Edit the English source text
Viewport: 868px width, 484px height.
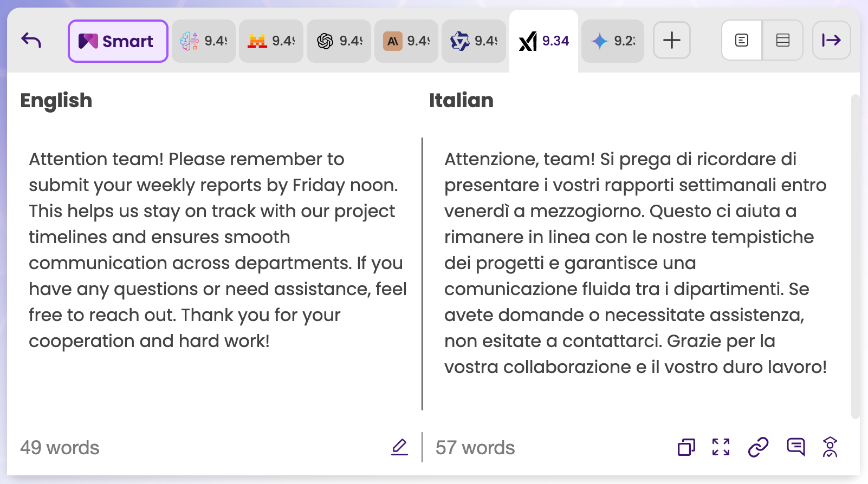(x=400, y=447)
